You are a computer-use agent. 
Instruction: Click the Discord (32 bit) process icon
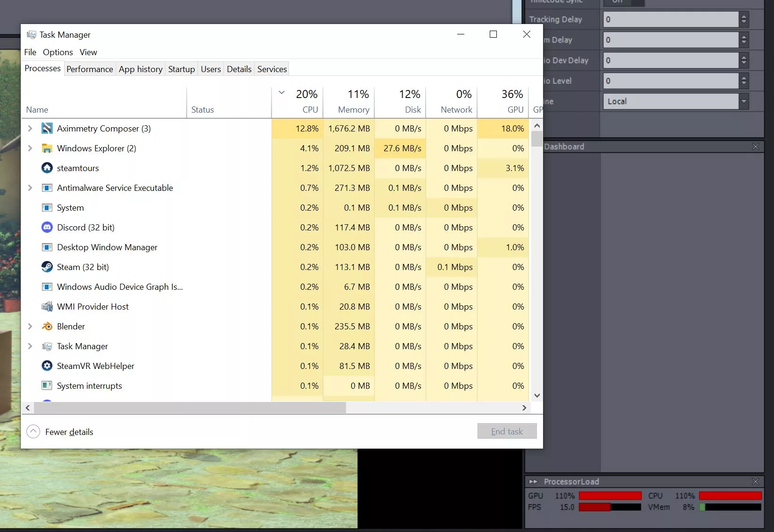tap(47, 227)
